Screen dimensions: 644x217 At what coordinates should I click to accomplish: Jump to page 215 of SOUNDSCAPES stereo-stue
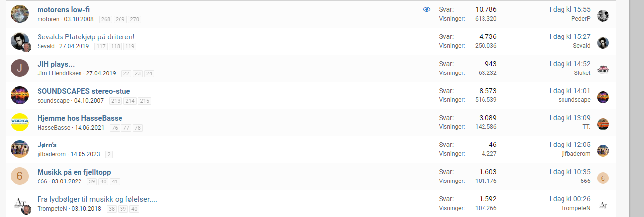coord(144,101)
